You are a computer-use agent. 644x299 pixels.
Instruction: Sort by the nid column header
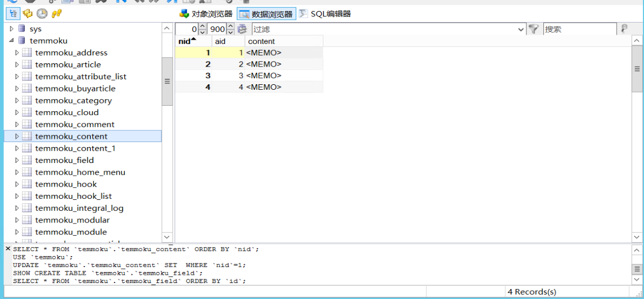[194, 41]
